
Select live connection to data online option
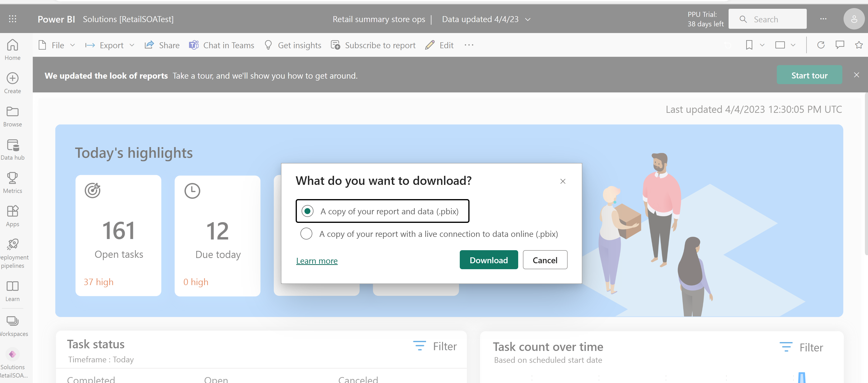(x=306, y=234)
